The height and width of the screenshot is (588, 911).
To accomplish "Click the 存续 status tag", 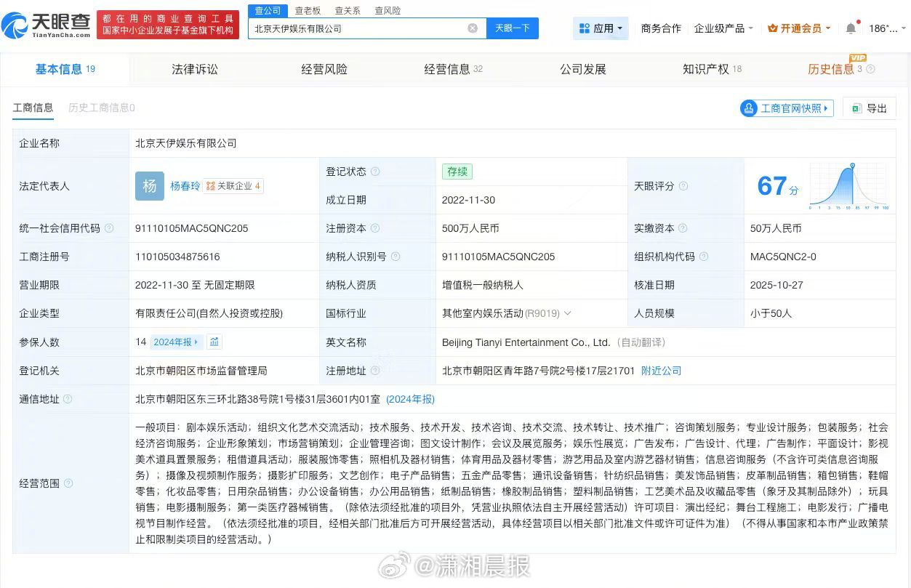I will click(457, 172).
